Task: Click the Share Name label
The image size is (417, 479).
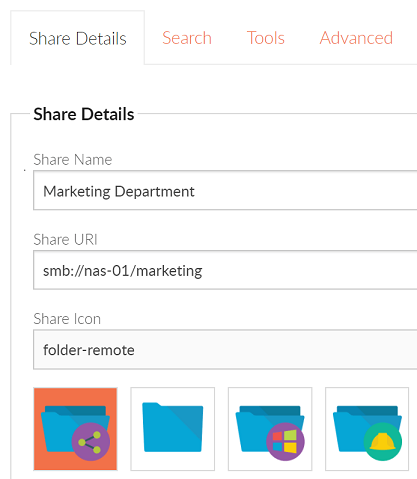Action: coord(73,160)
